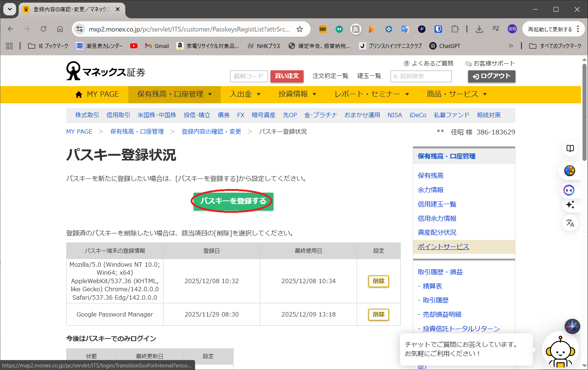Image resolution: width=588 pixels, height=370 pixels.
Task: Open the ポイントサービス sidebar link
Action: (x=443, y=247)
